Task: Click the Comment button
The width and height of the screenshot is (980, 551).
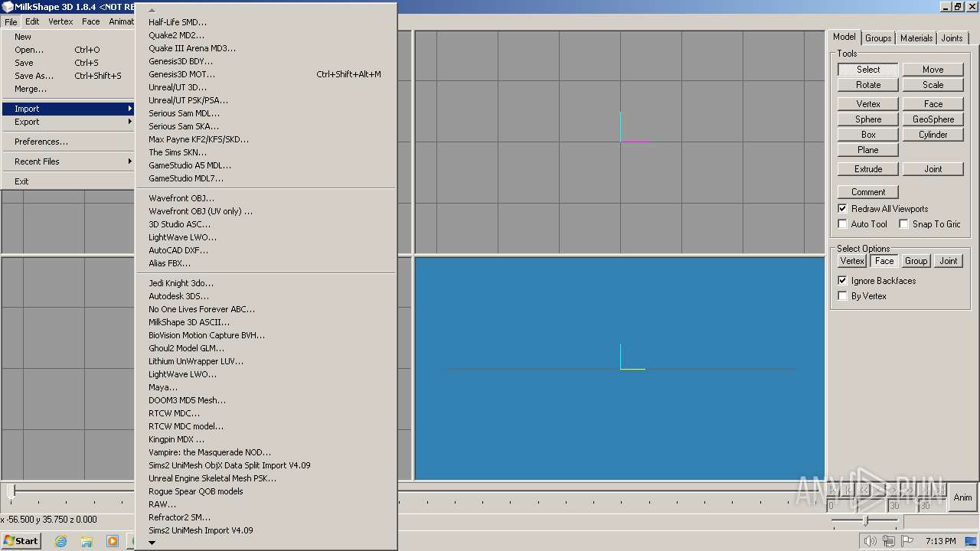Action: (x=868, y=192)
